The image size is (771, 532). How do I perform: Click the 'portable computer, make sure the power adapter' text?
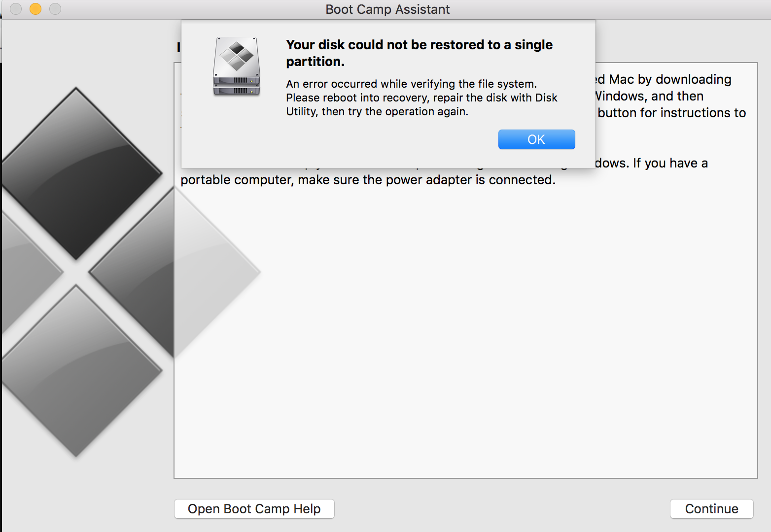[368, 180]
